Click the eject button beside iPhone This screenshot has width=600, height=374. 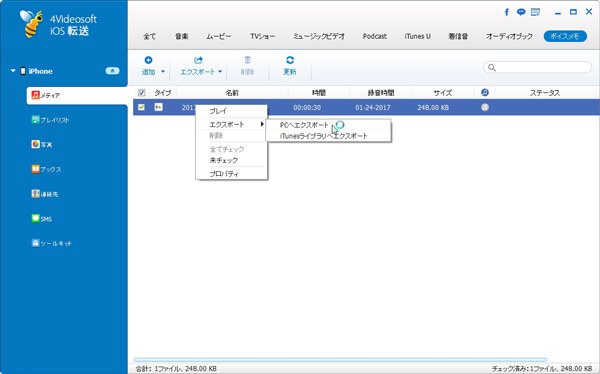coord(112,71)
